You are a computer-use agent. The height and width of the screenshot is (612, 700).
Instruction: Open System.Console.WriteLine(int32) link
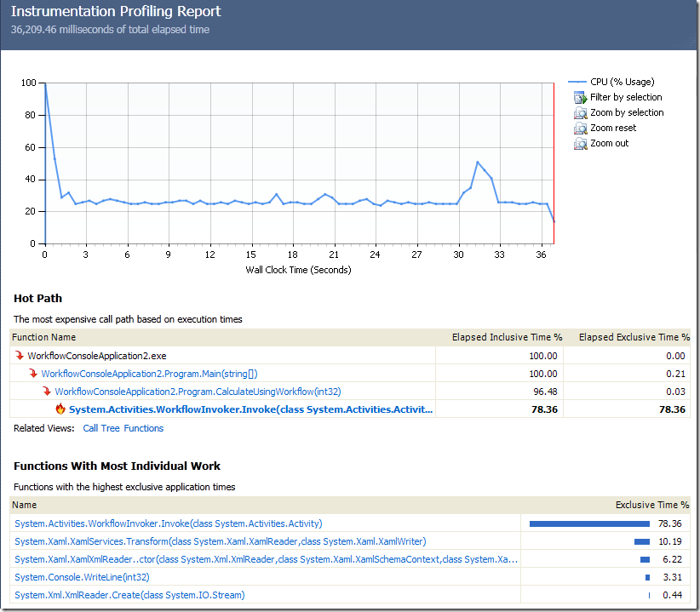coord(82,577)
